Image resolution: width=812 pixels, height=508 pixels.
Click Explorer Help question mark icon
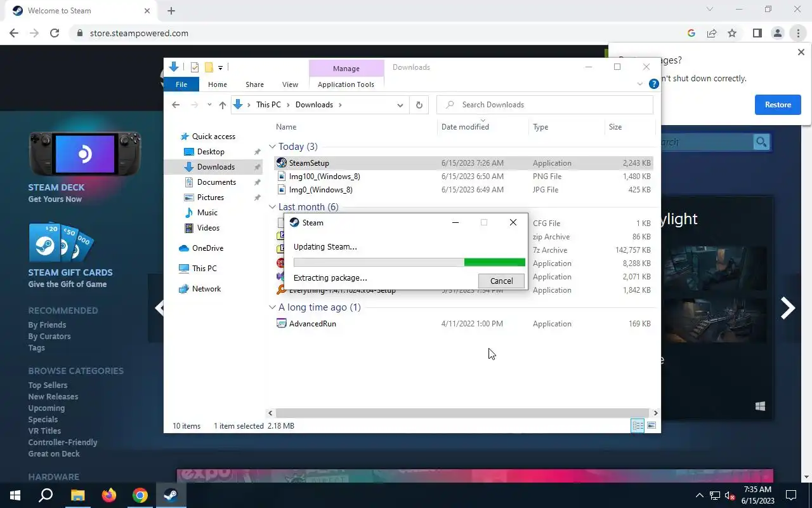pyautogui.click(x=654, y=84)
